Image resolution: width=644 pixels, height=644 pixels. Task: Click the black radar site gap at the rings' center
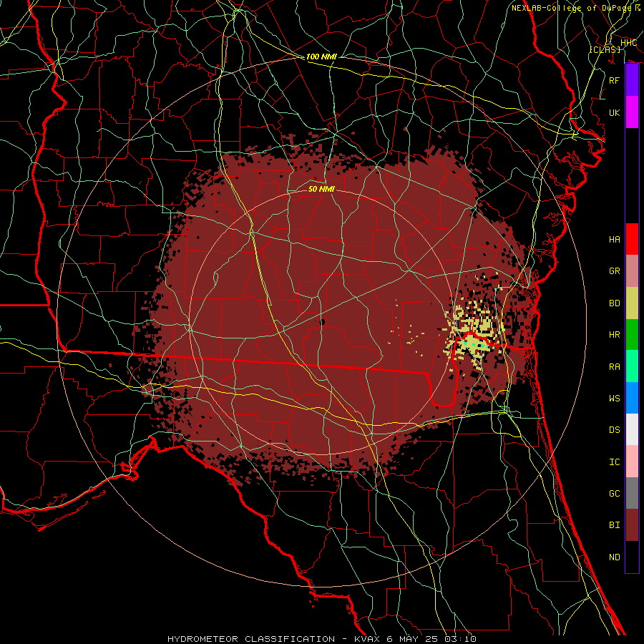point(322,322)
